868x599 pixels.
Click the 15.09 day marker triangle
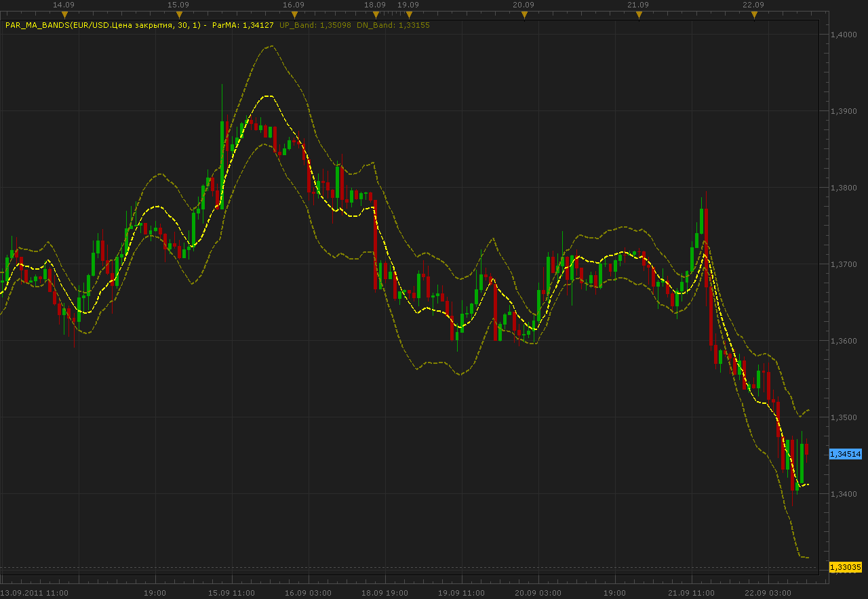(x=179, y=14)
